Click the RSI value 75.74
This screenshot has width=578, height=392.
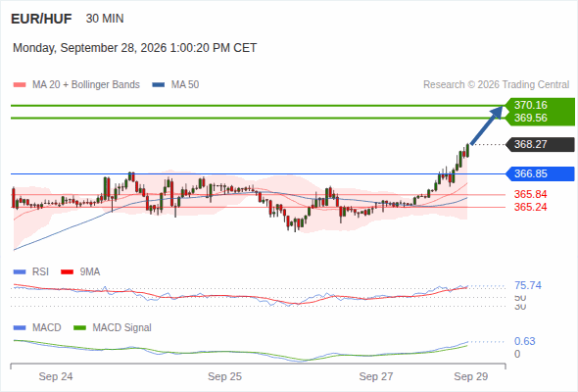528,285
